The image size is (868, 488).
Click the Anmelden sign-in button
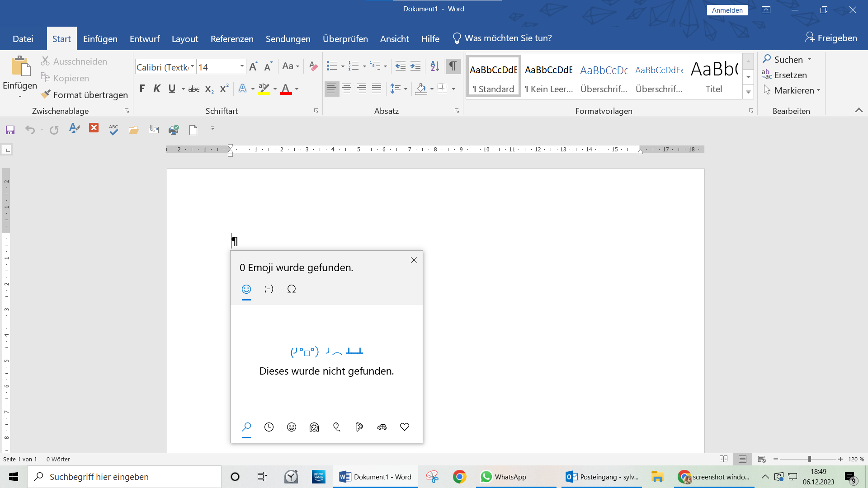coord(727,10)
